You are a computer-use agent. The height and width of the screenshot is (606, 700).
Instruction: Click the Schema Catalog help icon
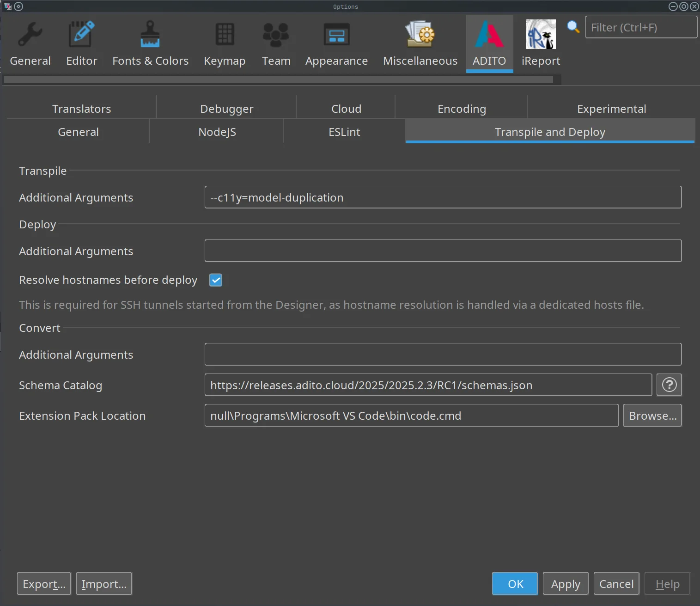click(669, 385)
